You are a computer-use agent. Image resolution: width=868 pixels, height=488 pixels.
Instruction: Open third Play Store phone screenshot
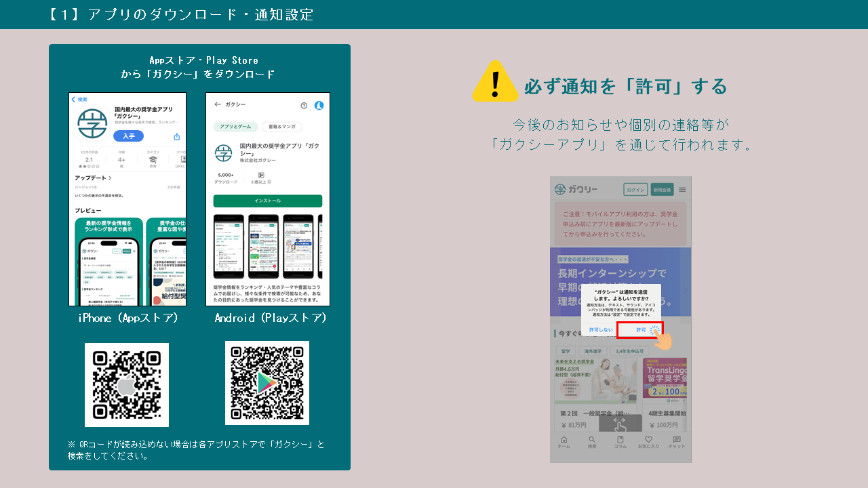[298, 247]
